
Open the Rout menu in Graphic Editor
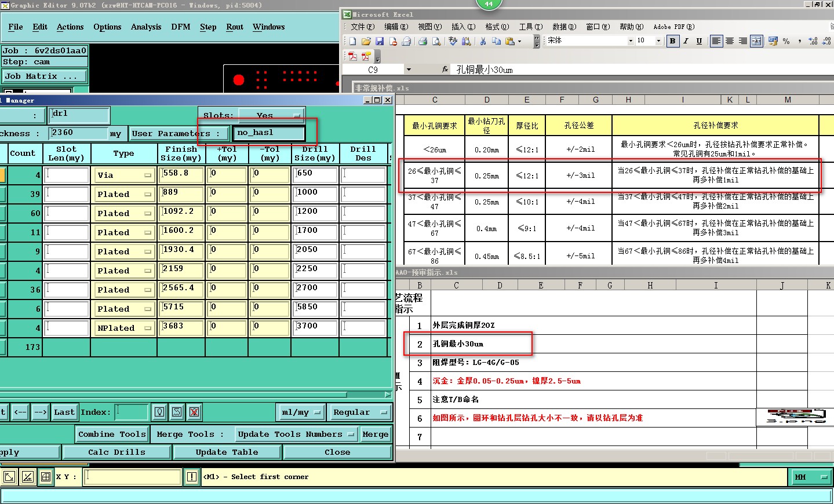[x=235, y=27]
